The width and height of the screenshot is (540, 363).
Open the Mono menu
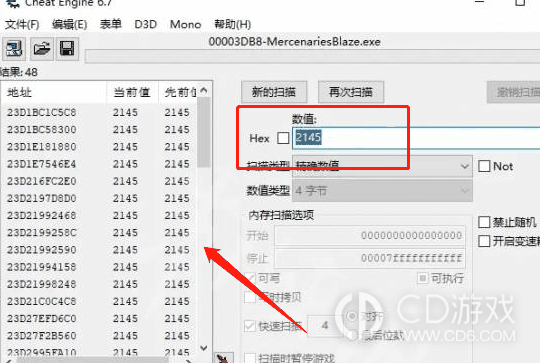click(185, 24)
